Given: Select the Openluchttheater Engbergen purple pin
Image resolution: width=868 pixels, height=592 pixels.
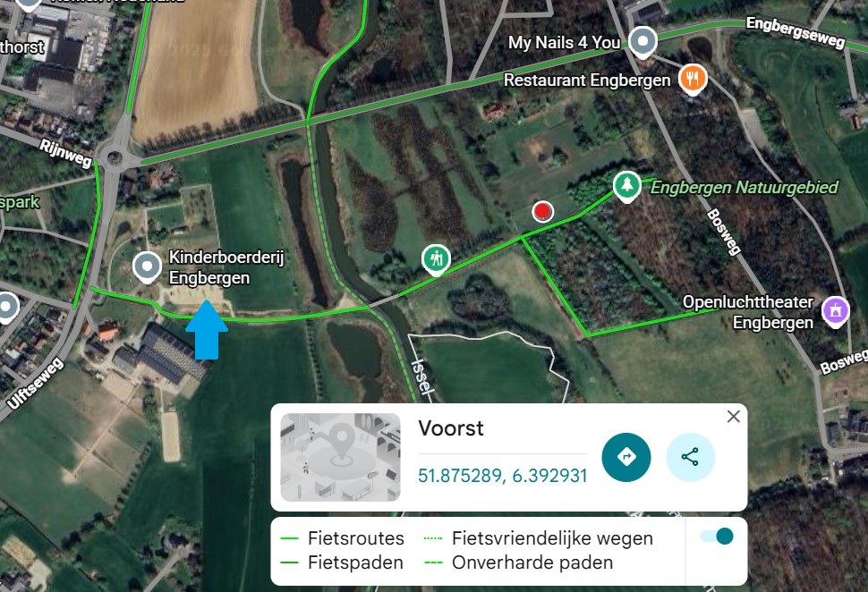Looking at the screenshot, I should point(836,310).
